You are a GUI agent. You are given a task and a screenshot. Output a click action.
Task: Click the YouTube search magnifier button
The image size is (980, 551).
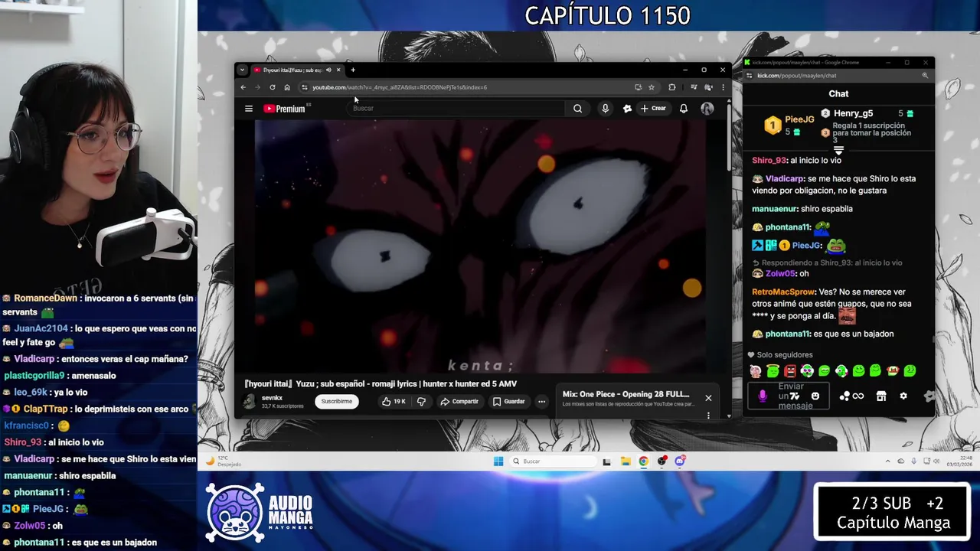click(577, 109)
